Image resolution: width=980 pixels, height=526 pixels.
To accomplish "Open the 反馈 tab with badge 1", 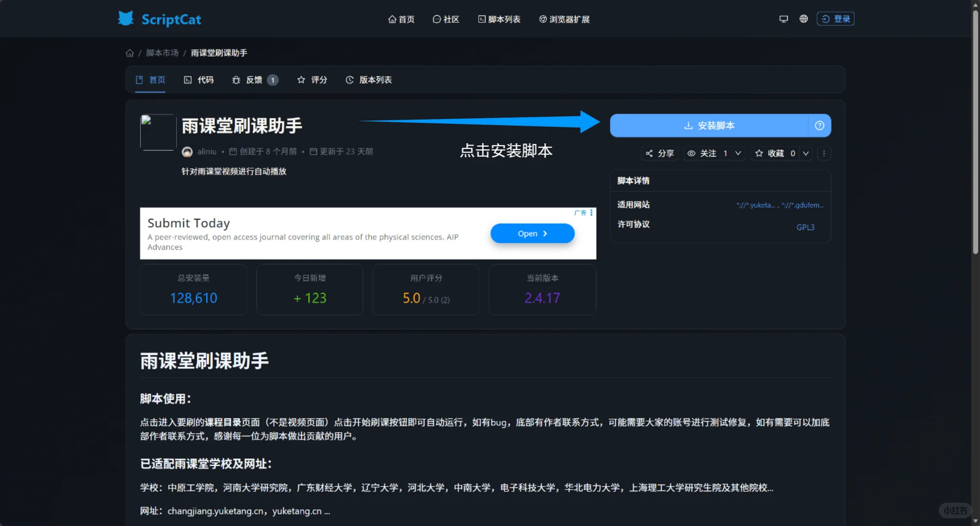I will click(255, 79).
